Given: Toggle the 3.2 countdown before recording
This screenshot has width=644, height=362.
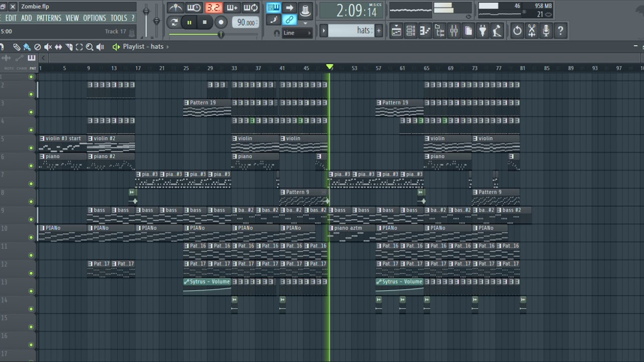Looking at the screenshot, I should (x=213, y=8).
